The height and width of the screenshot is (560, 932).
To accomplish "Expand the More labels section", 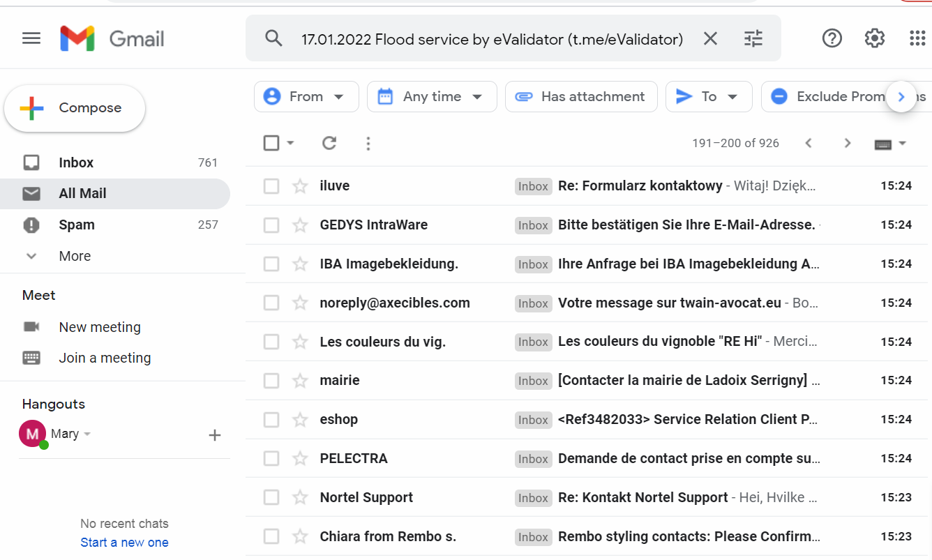I will pos(75,256).
